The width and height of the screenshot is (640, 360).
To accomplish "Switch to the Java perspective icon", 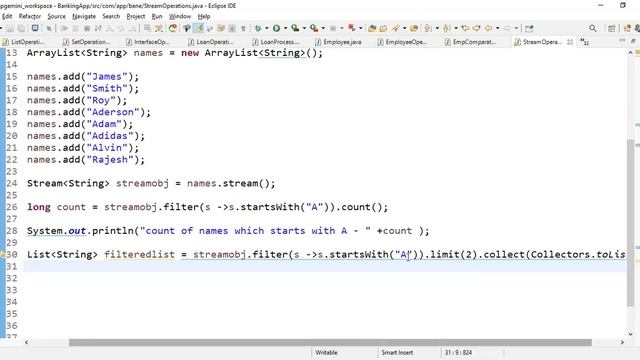I will [627, 28].
